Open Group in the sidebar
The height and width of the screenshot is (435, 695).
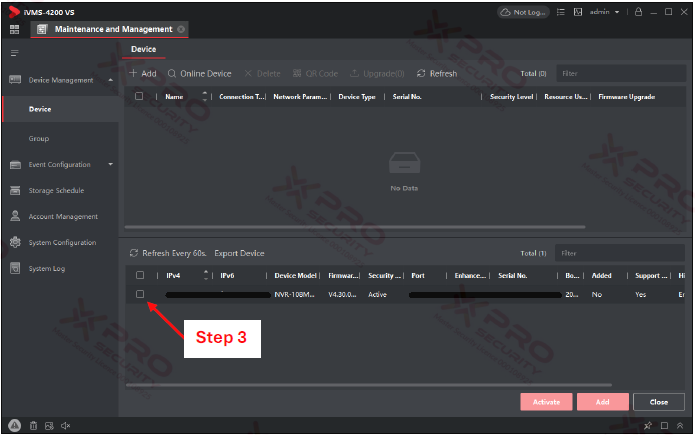tap(39, 139)
